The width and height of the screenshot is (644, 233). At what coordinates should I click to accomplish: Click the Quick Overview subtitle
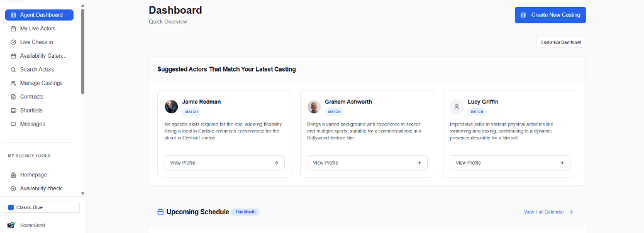167,22
